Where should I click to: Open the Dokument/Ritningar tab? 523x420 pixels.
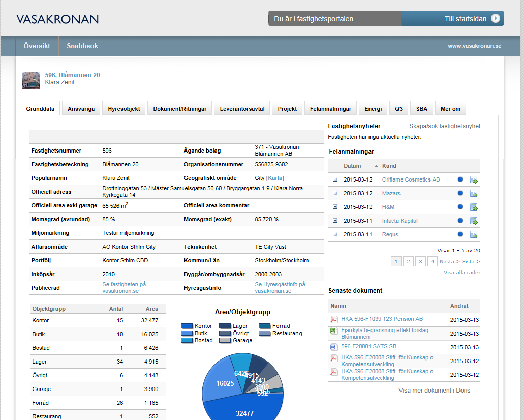click(180, 109)
